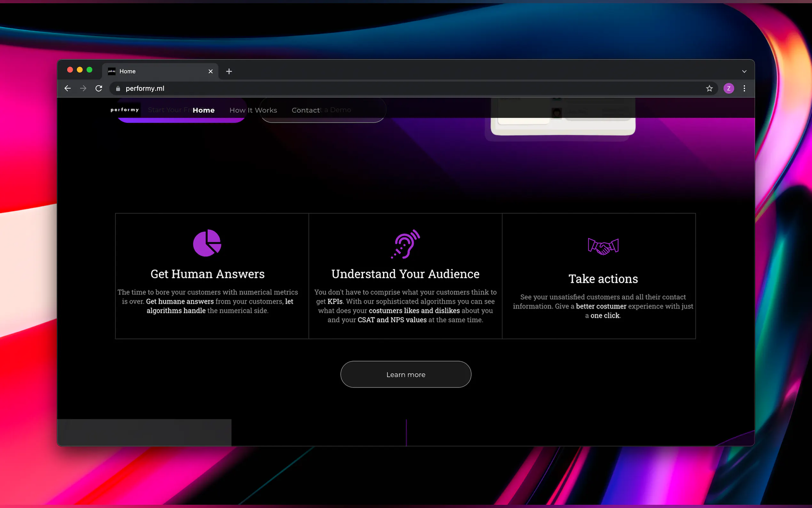Expand the tab search chevron
This screenshot has height=508, width=812.
(744, 71)
